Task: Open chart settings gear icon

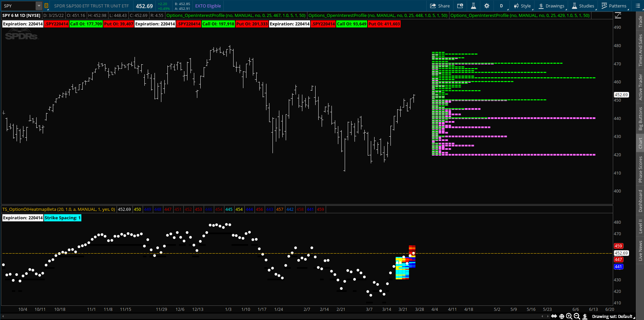Action: [487, 6]
